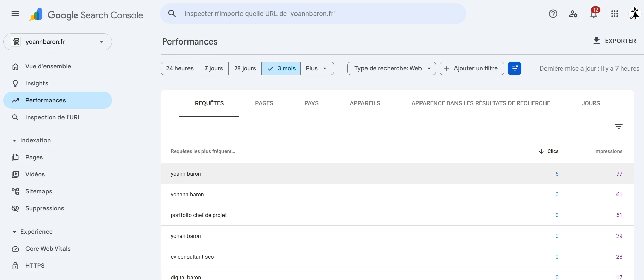Image resolution: width=644 pixels, height=280 pixels.
Task: Click the Suppressions crossed-eye icon
Action: point(15,208)
